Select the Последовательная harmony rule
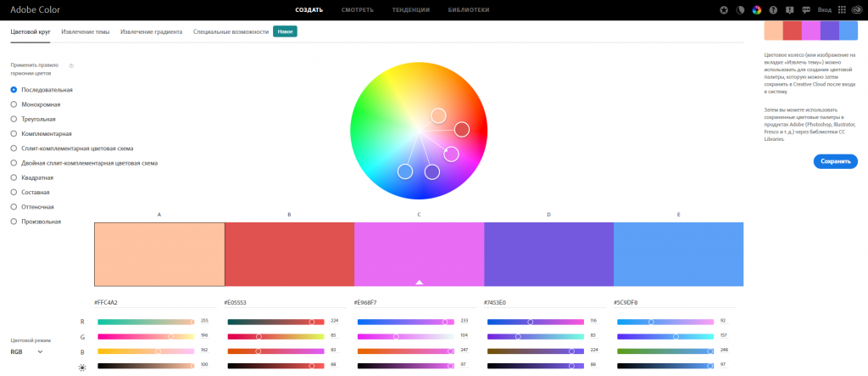Viewport: 868px width, 376px height. pos(42,89)
